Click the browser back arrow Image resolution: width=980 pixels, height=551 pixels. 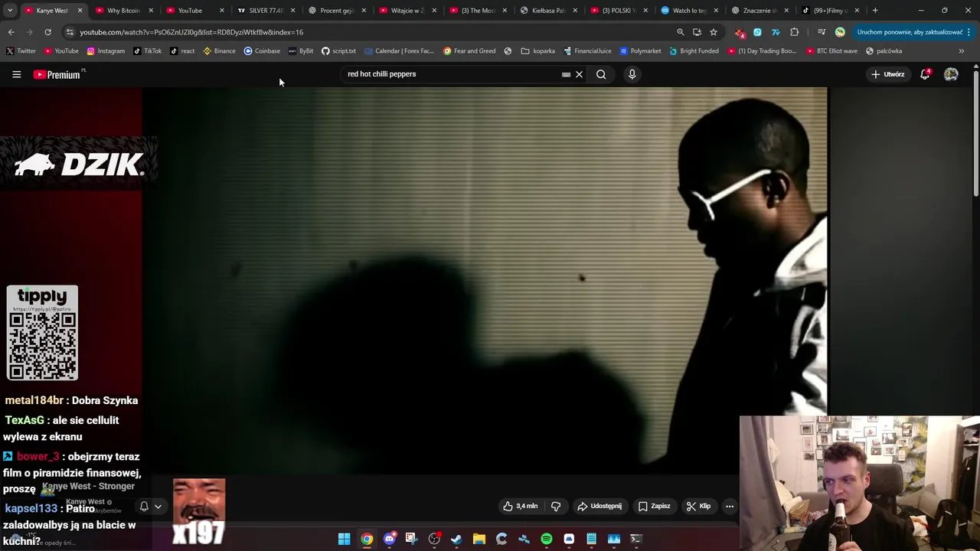pos(11,32)
